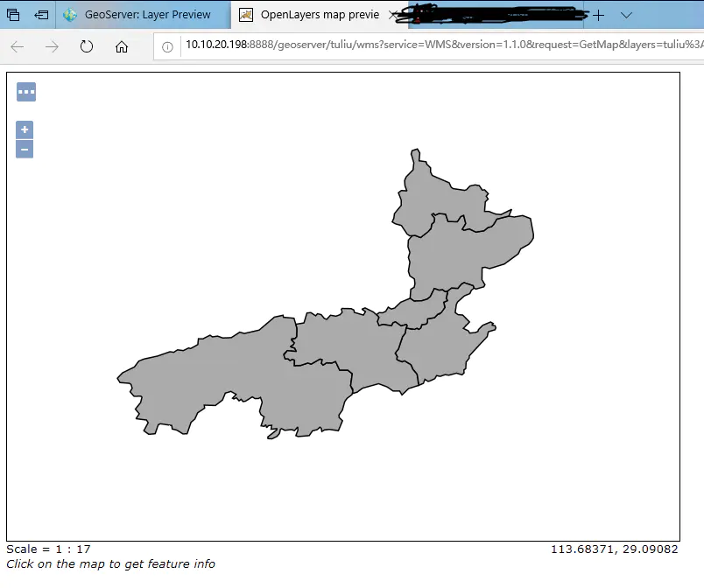
Task: Open the browser home page icon
Action: pyautogui.click(x=122, y=46)
